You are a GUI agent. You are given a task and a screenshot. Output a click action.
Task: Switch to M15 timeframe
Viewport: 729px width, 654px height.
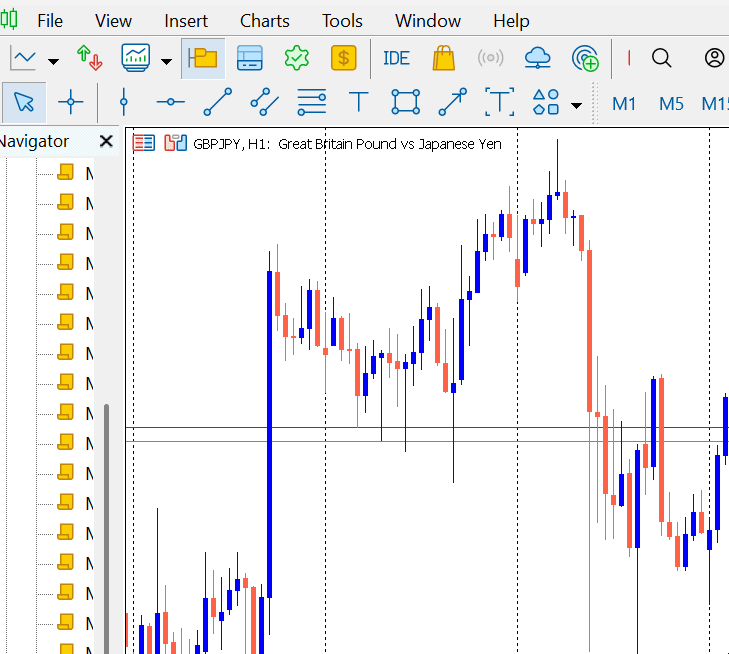(x=715, y=104)
